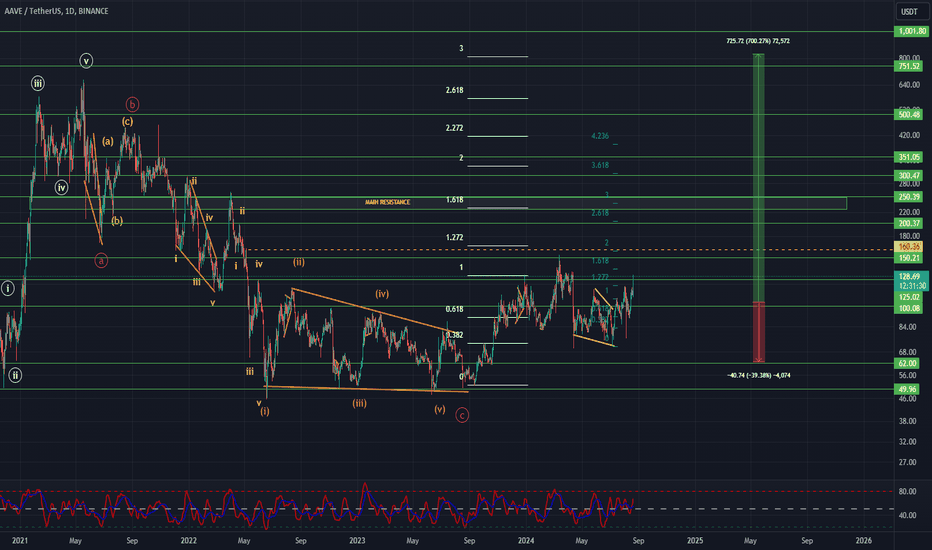
Task: Select the circled white i wave label
Action: (8, 288)
